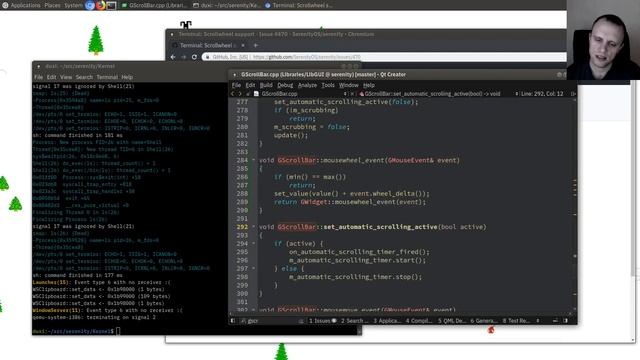
Task: Open Qt Creator's Help menu
Action: 369,85
